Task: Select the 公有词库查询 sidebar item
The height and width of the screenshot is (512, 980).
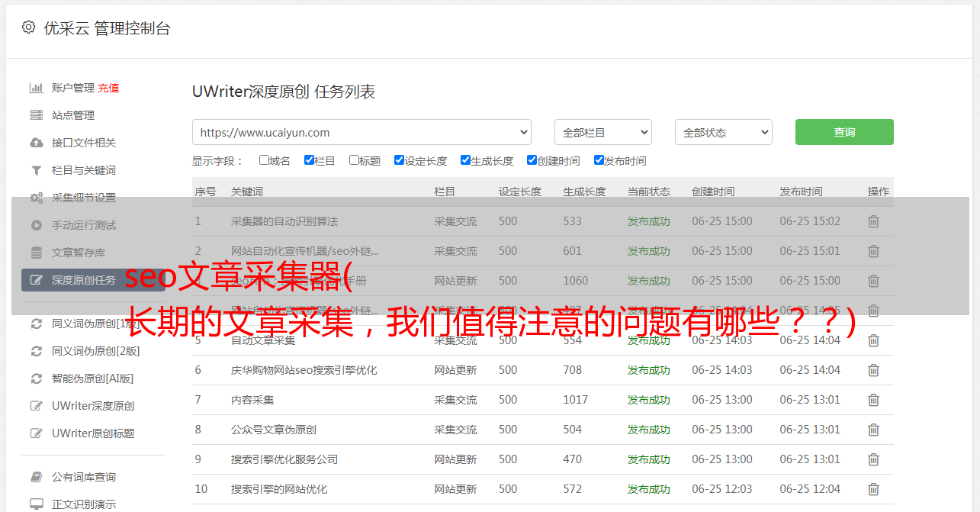Action: click(x=84, y=477)
